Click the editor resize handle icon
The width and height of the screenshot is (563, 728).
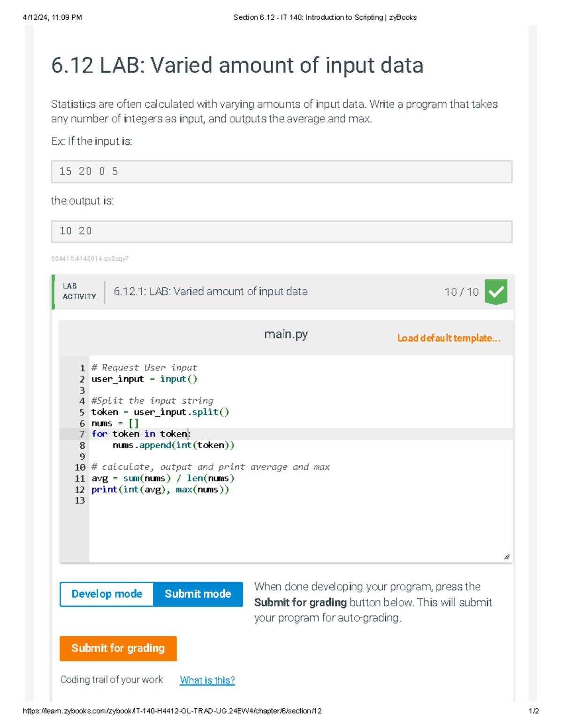[x=506, y=556]
